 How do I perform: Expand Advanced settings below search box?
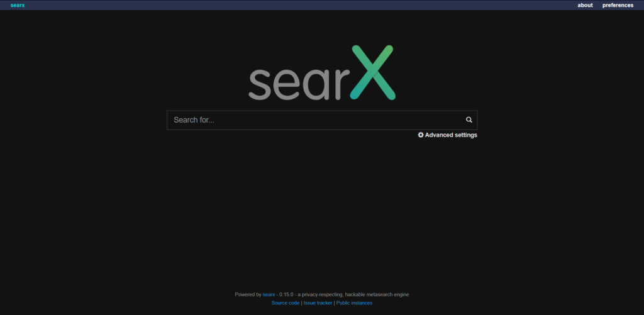447,135
